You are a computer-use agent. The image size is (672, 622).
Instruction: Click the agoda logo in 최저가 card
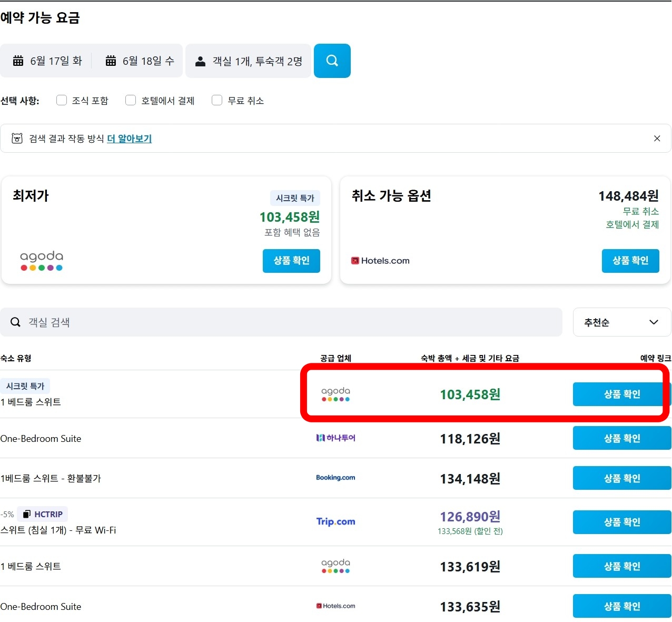coord(41,261)
